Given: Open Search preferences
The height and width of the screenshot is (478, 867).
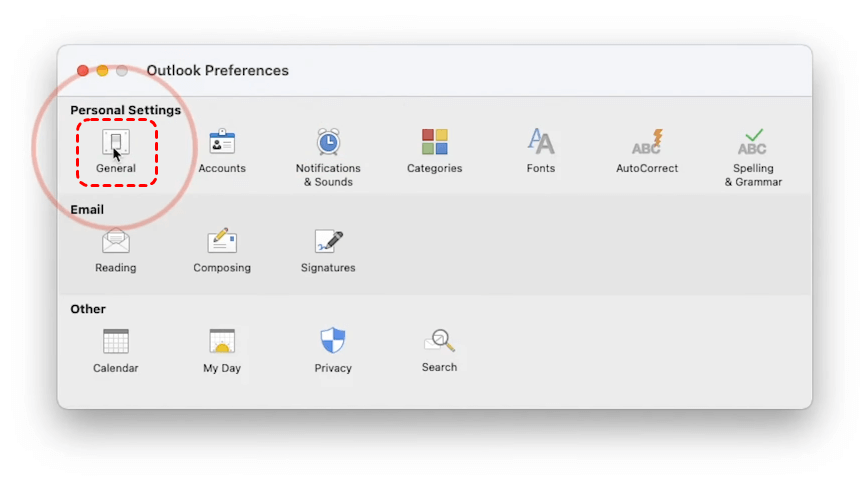Looking at the screenshot, I should pyautogui.click(x=439, y=342).
